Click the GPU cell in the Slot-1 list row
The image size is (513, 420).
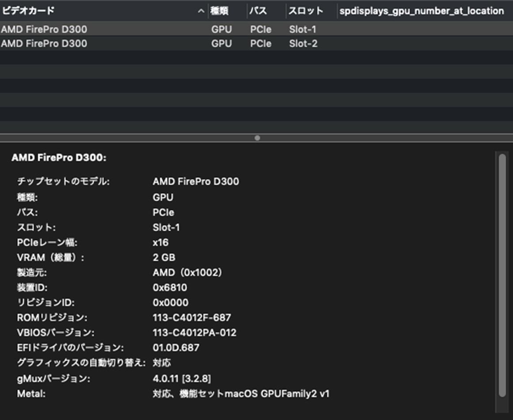pos(222,29)
